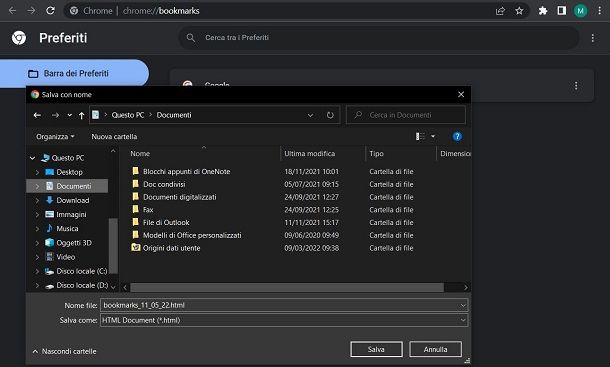Select Desktop in the navigation tree
Image resolution: width=610 pixels, height=367 pixels.
coord(69,172)
